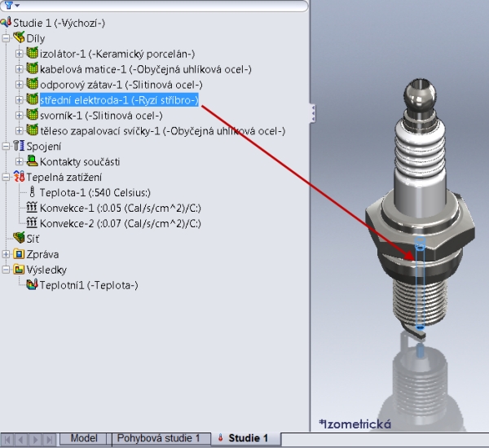Click the střední elektroda-1 part icon

(32, 99)
